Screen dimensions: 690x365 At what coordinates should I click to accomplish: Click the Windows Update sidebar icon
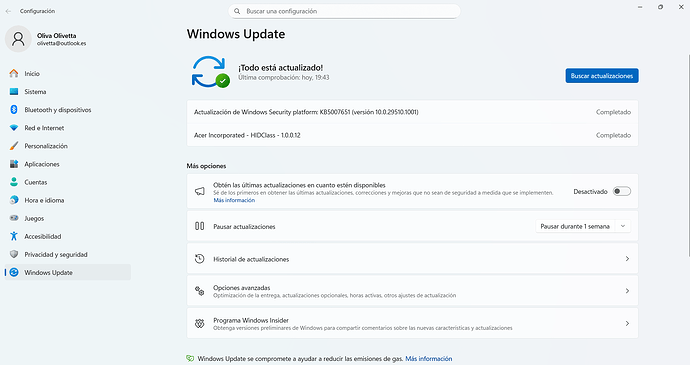(14, 272)
